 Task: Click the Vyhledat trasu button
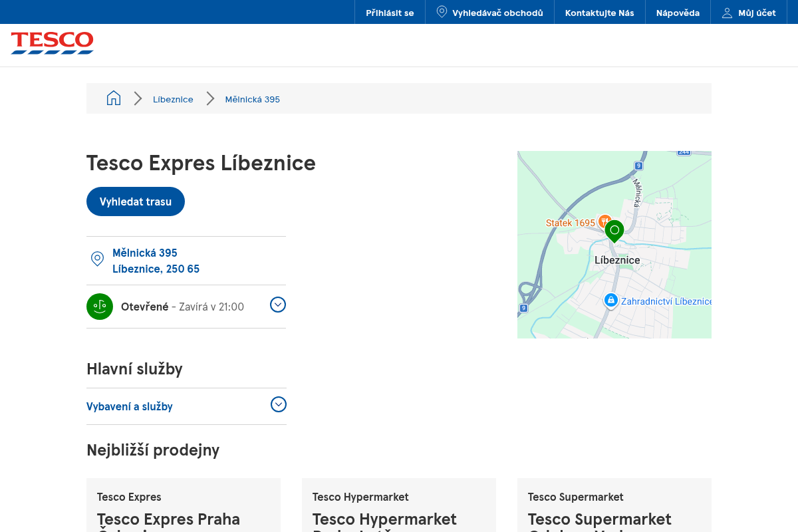(136, 201)
